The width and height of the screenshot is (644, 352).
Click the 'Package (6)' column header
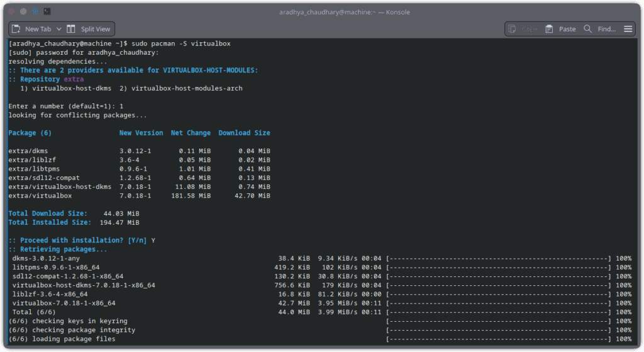click(30, 133)
